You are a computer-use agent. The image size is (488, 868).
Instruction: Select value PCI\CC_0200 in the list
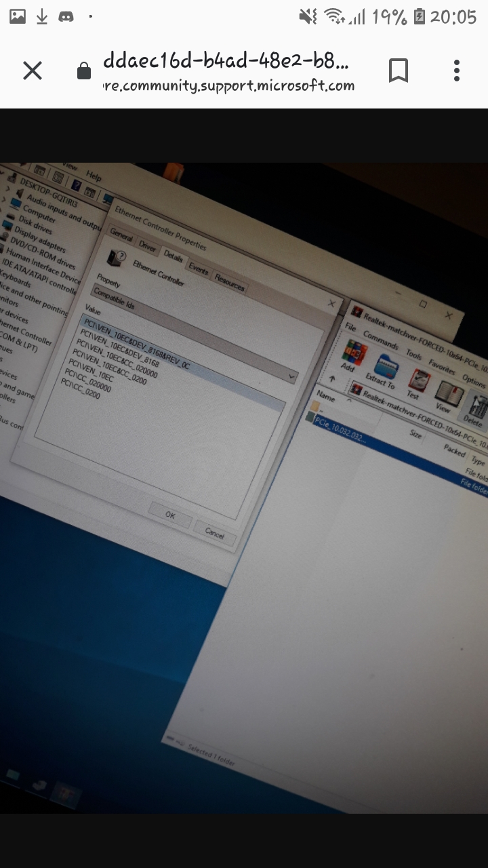click(80, 389)
